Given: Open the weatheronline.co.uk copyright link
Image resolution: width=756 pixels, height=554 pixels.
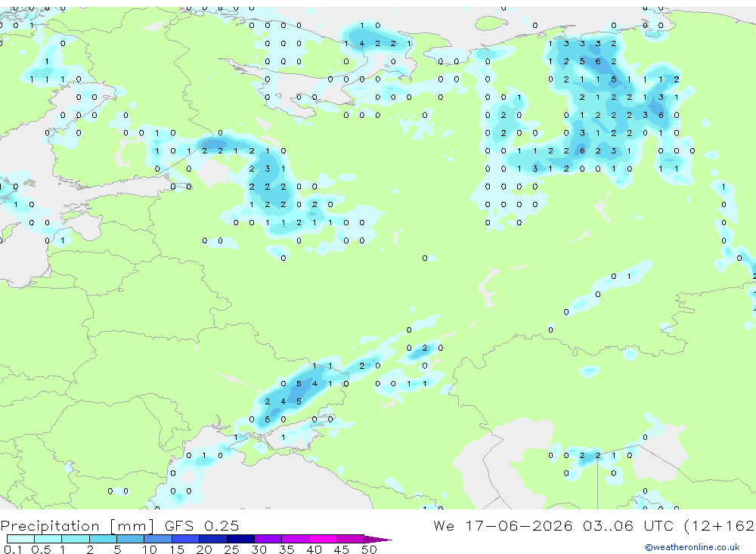Looking at the screenshot, I should (x=692, y=547).
